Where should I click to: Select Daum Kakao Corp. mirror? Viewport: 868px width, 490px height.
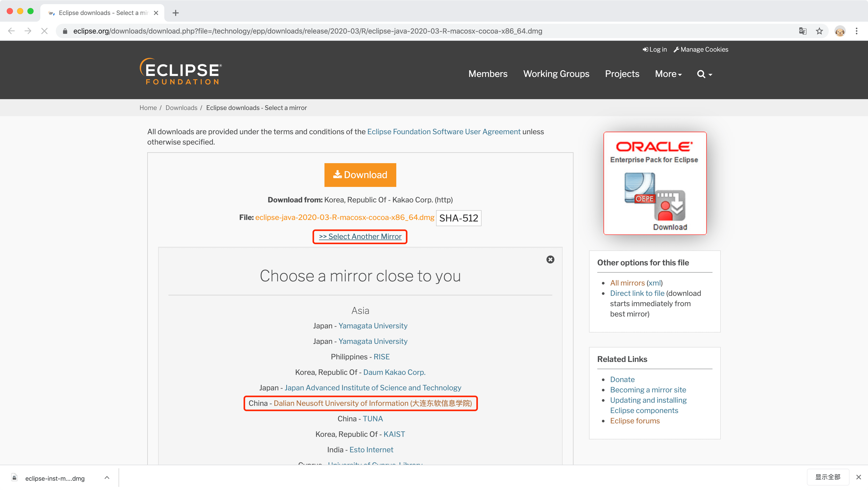pyautogui.click(x=394, y=372)
